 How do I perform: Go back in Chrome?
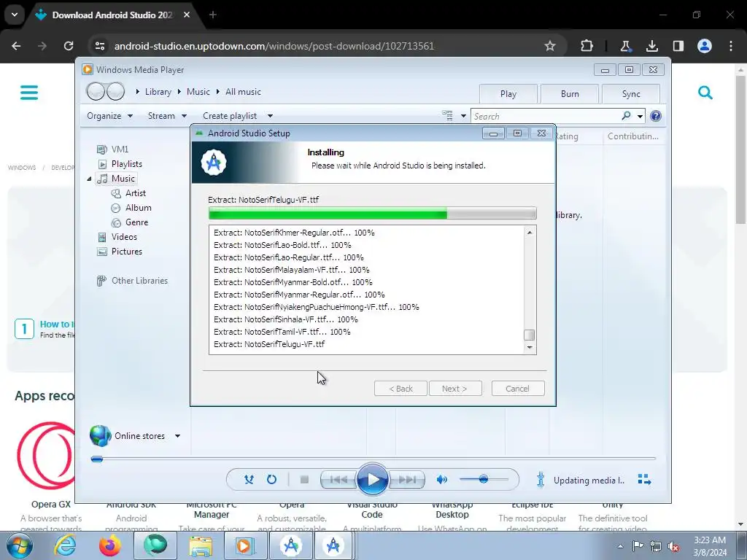16,46
